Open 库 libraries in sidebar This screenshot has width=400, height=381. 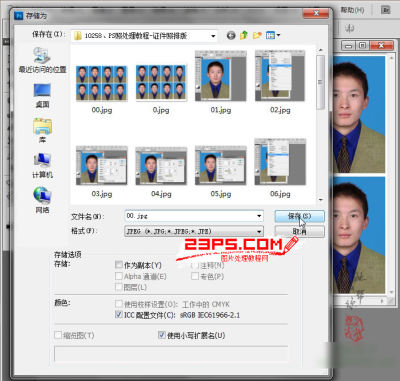(42, 131)
